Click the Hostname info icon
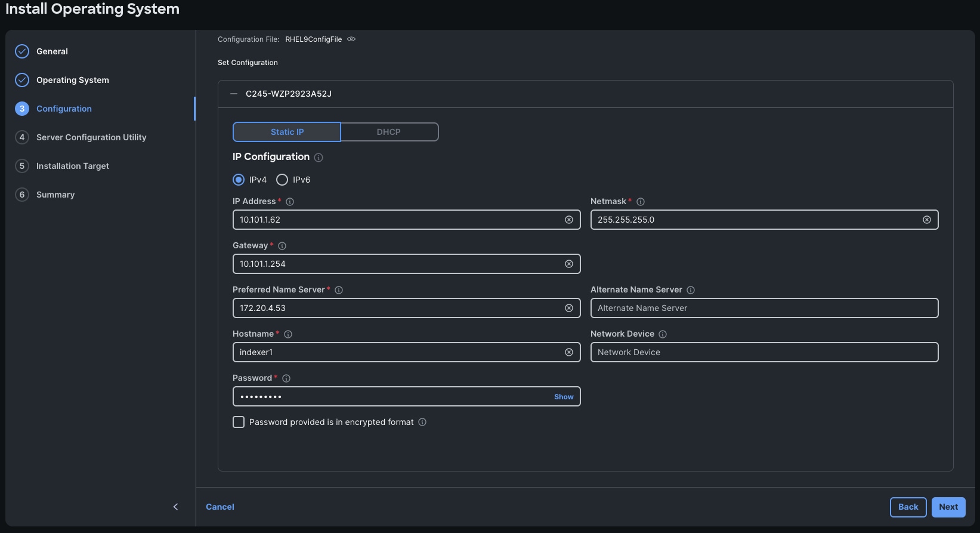The image size is (980, 533). coord(288,334)
